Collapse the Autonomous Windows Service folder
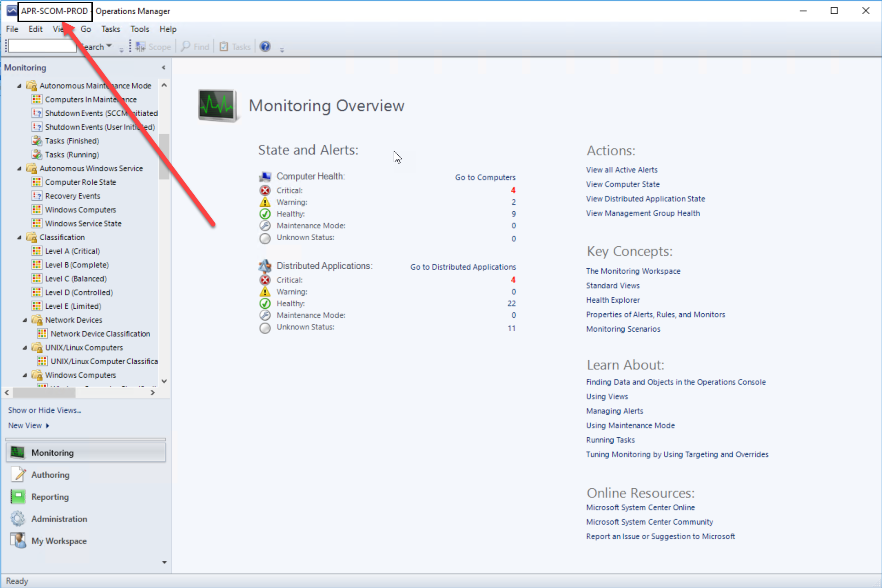Image resolution: width=882 pixels, height=588 pixels. [x=19, y=169]
